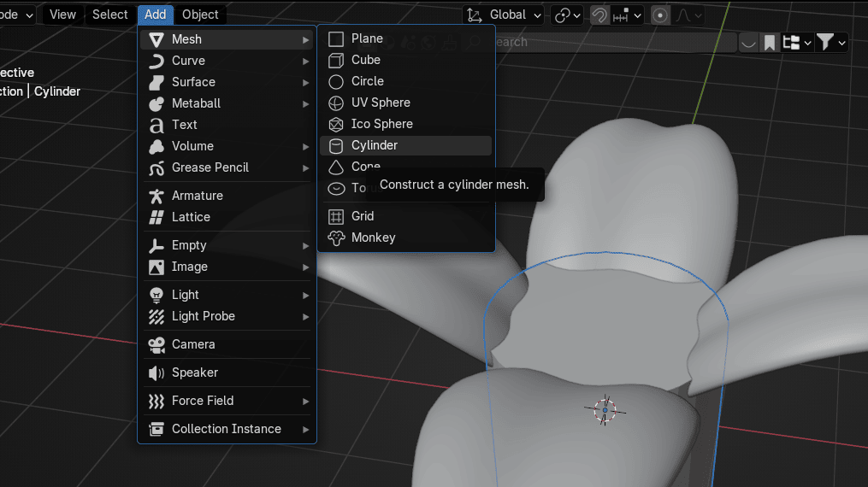The height and width of the screenshot is (487, 868).
Task: Add an Ico Sphere mesh
Action: 381,124
